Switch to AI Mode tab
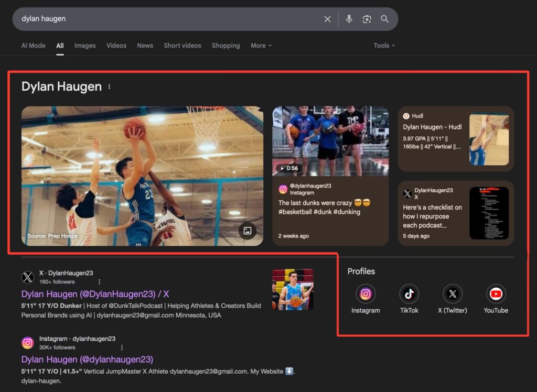 pos(33,46)
